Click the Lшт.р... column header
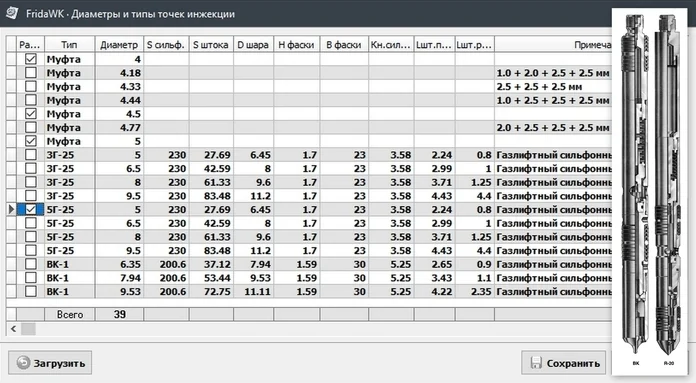696x383 pixels. tap(475, 44)
